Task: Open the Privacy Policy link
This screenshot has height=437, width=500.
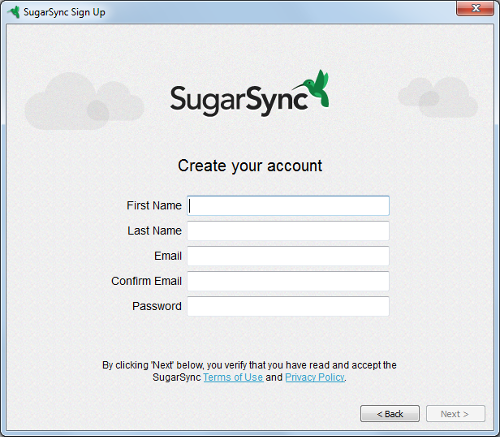Action: coord(315,377)
